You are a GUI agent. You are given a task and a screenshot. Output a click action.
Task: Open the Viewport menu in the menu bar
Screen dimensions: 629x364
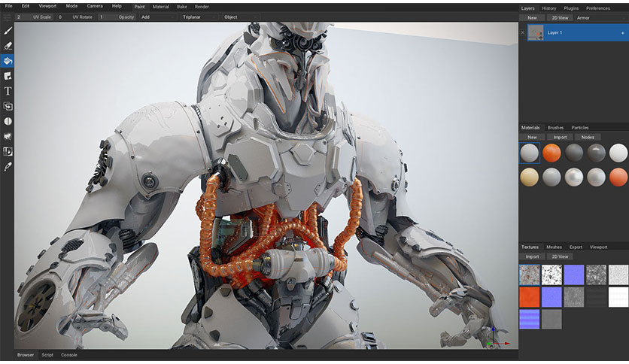click(x=47, y=6)
